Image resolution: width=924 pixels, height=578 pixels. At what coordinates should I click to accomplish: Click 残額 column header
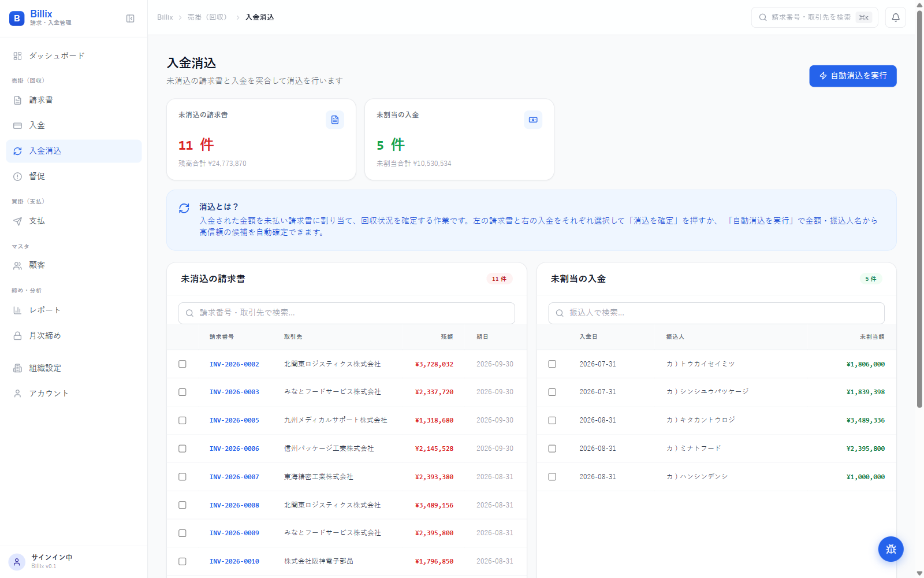pyautogui.click(x=447, y=336)
